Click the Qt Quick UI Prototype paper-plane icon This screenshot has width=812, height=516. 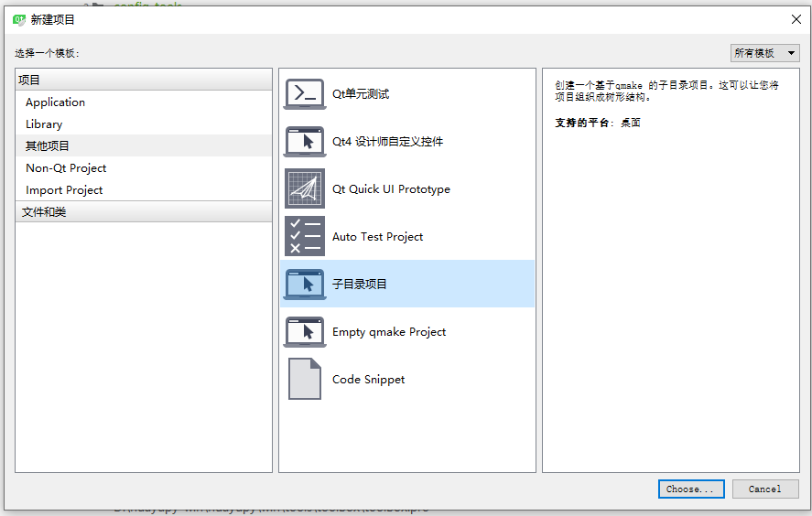[x=305, y=188]
